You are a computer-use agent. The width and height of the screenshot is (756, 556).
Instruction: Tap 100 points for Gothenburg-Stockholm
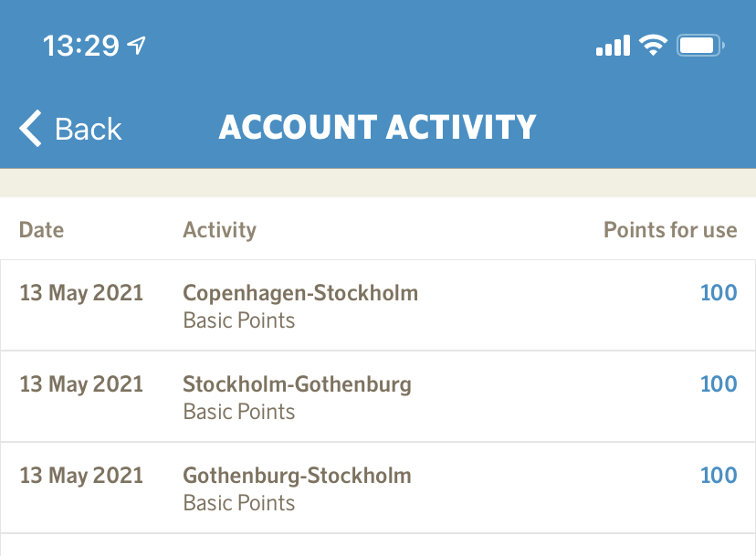(718, 476)
